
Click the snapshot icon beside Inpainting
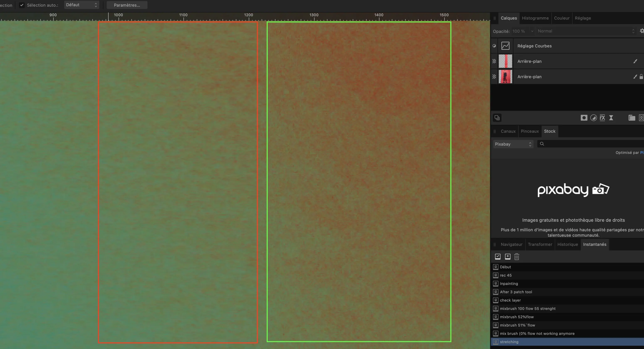(495, 283)
